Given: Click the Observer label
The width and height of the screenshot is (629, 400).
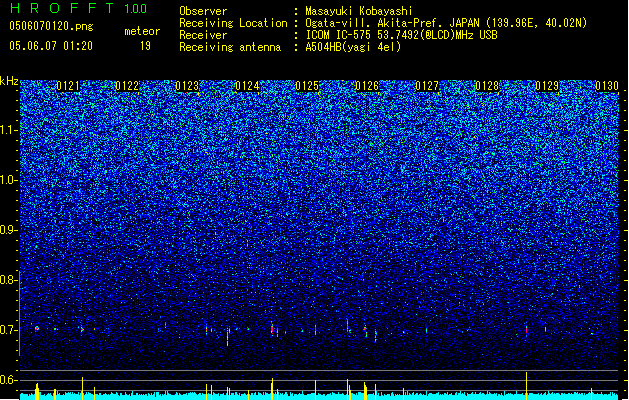Looking at the screenshot, I should click(x=203, y=11).
